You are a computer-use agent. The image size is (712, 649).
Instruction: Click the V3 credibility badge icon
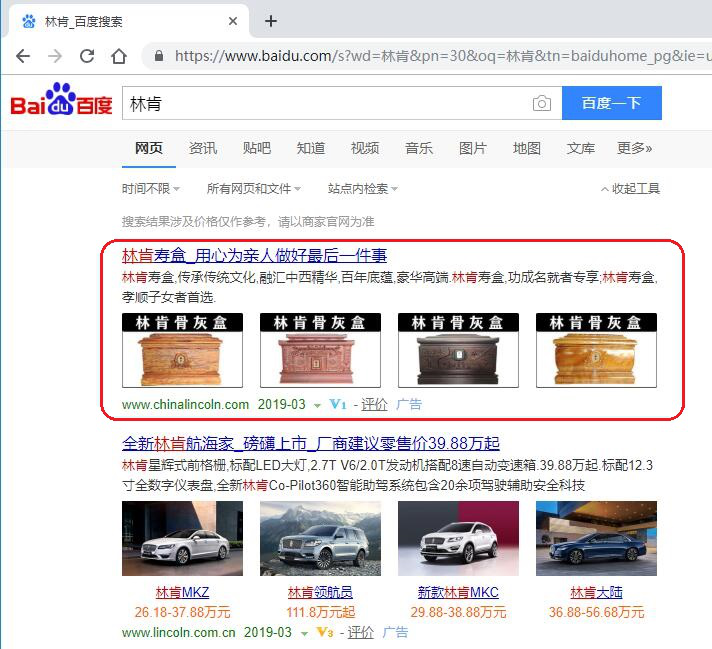pyautogui.click(x=325, y=632)
